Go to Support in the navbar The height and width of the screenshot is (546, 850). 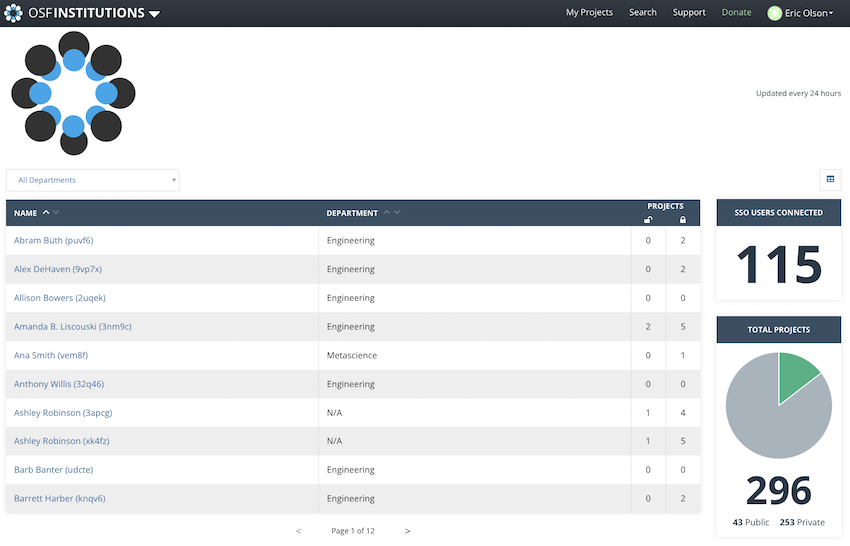pyautogui.click(x=689, y=13)
